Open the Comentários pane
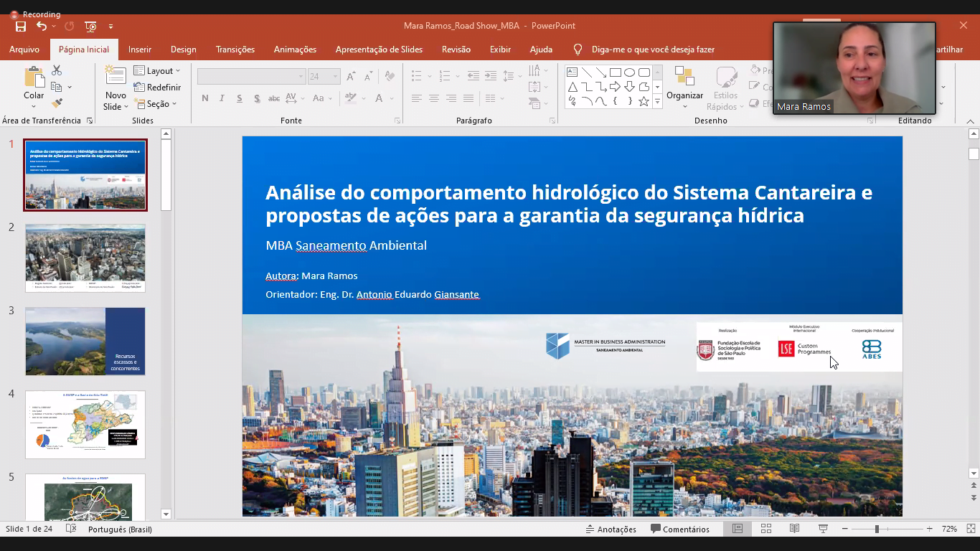Screen dimensions: 980x551 tap(679, 529)
